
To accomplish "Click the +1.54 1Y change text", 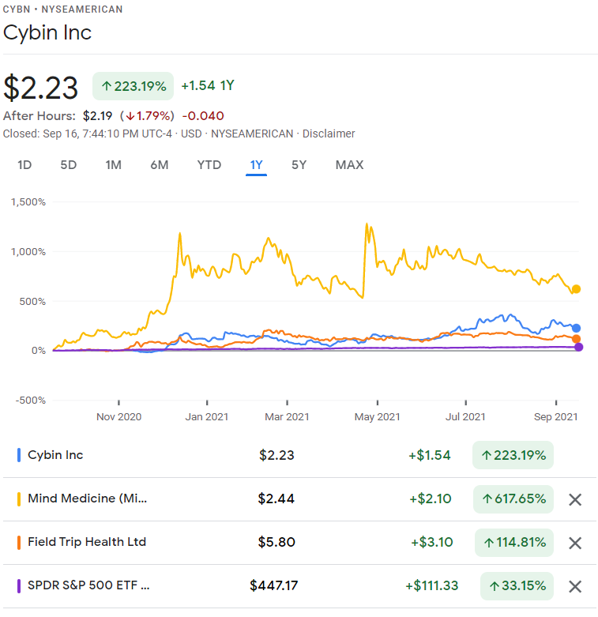I will pyautogui.click(x=208, y=85).
